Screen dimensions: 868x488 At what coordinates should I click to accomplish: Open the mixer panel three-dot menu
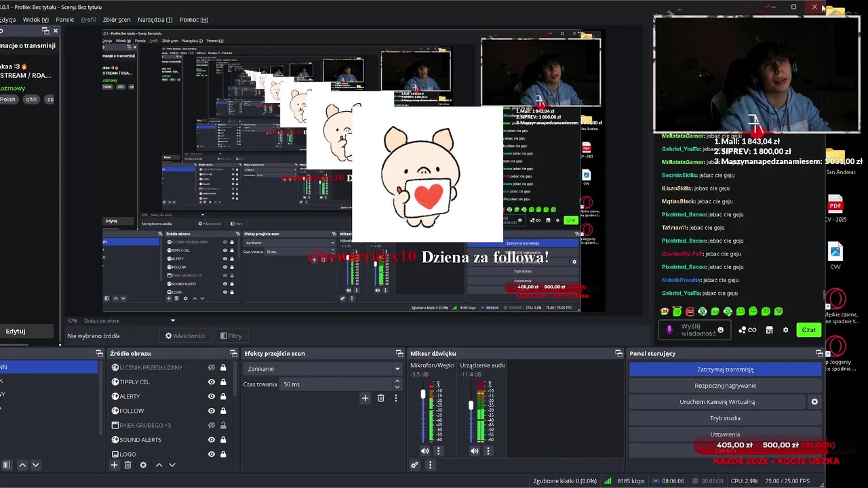pyautogui.click(x=430, y=465)
